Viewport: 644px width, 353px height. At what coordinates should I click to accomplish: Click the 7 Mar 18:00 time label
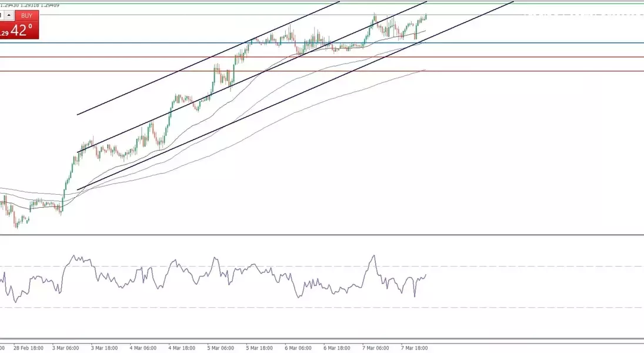click(x=415, y=348)
